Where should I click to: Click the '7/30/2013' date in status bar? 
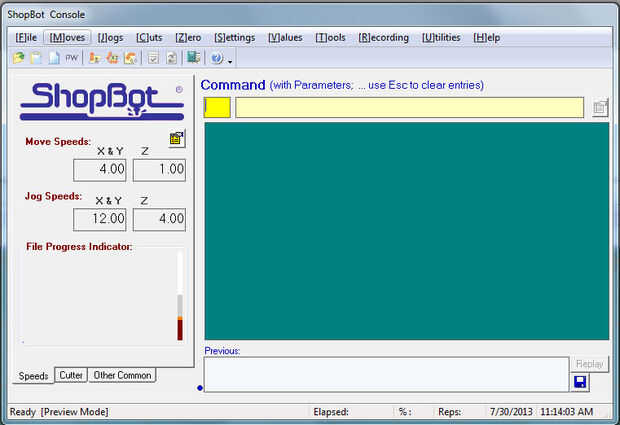[x=511, y=412]
